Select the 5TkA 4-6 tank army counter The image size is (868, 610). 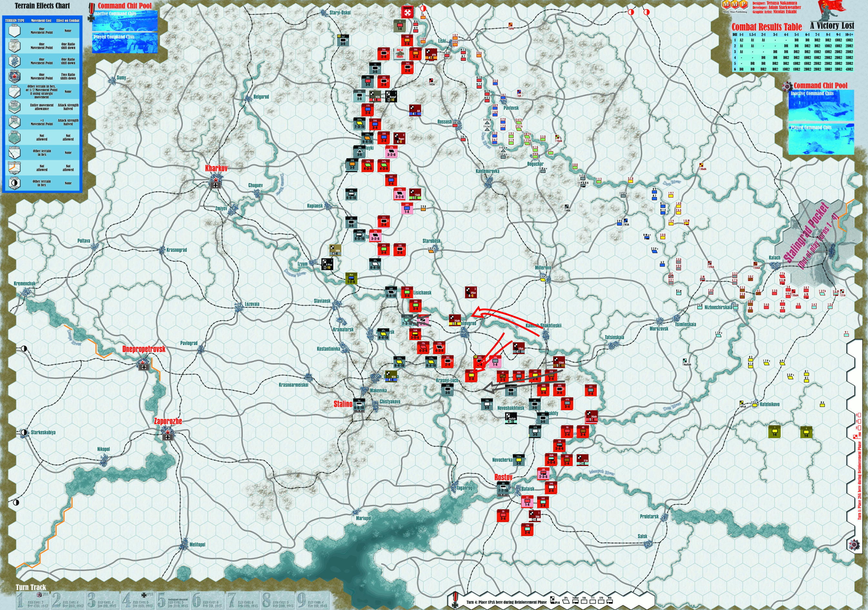pos(519,348)
